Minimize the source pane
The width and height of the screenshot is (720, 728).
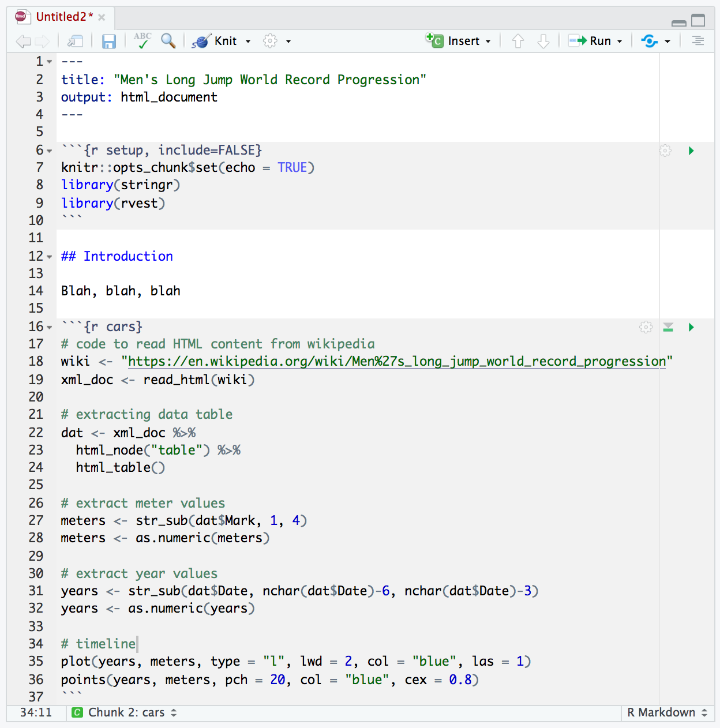(679, 23)
